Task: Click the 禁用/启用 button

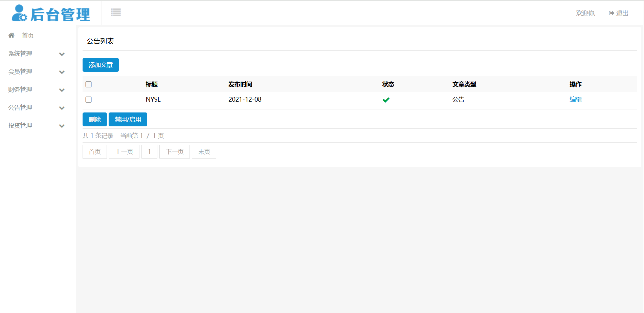Action: pos(128,120)
